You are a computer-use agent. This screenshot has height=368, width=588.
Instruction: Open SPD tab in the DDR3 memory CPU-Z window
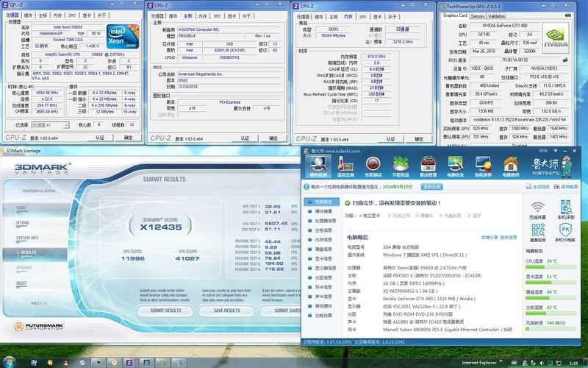coord(362,17)
